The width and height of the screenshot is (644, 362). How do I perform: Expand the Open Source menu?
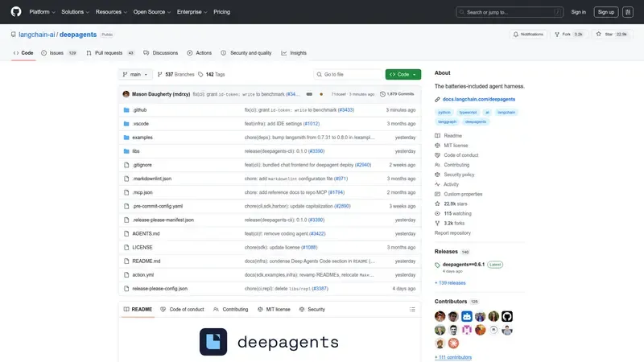pos(152,12)
